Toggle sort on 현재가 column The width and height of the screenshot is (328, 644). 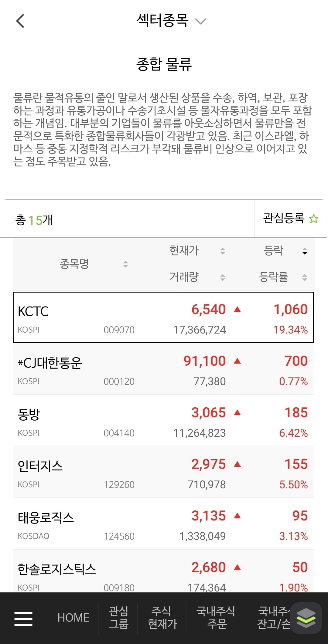click(x=223, y=251)
